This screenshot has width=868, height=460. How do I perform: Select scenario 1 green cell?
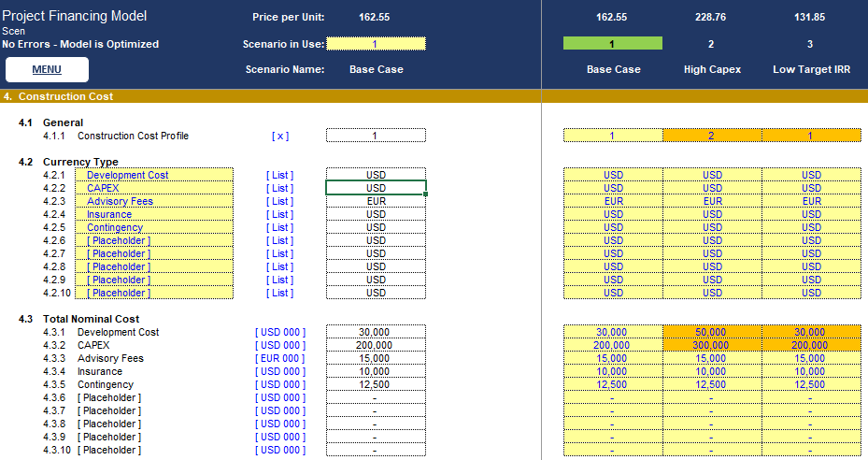click(612, 44)
